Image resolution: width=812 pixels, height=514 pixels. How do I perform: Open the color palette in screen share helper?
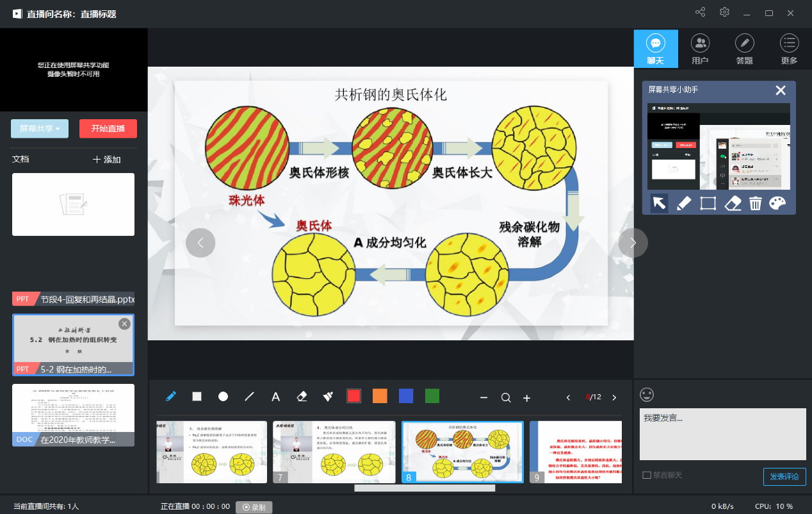[777, 203]
